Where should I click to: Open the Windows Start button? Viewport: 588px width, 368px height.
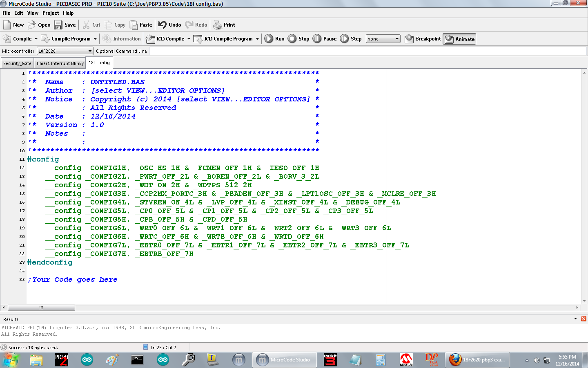click(x=11, y=360)
